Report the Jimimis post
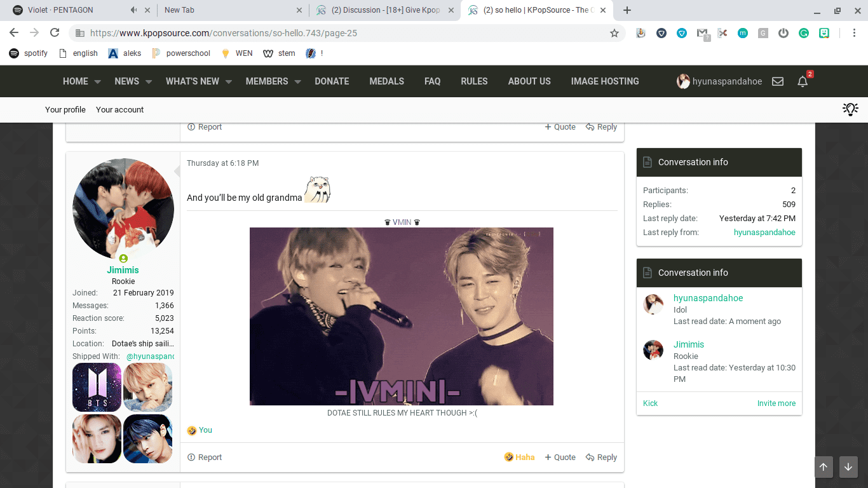868x488 pixels. (x=205, y=457)
